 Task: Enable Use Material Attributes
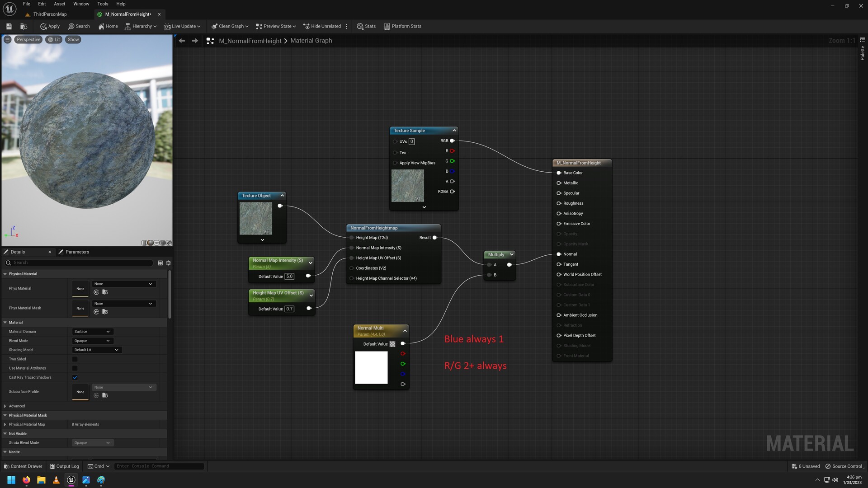75,368
